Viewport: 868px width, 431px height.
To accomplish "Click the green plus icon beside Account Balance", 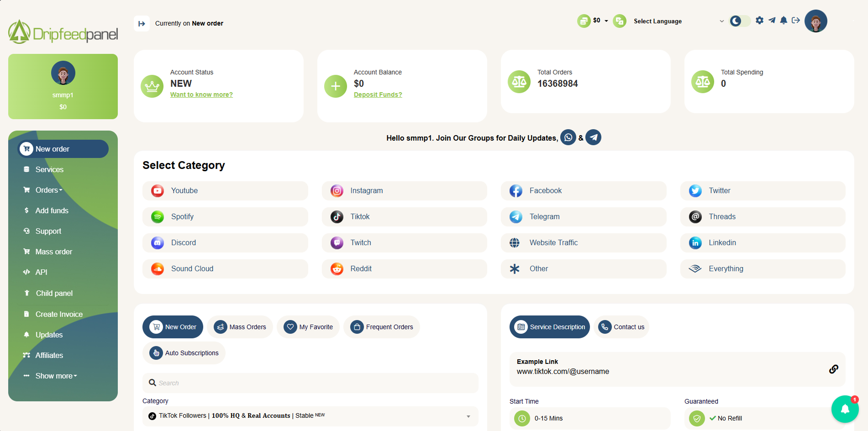I will [x=336, y=86].
